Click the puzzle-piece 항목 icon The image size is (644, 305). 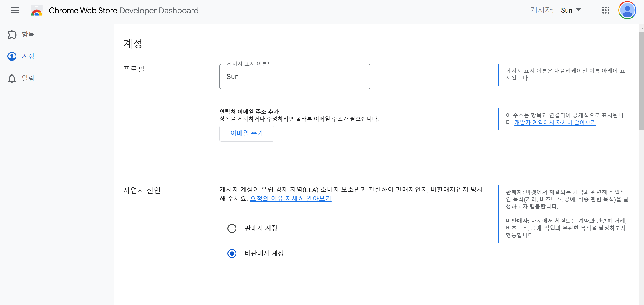[12, 34]
